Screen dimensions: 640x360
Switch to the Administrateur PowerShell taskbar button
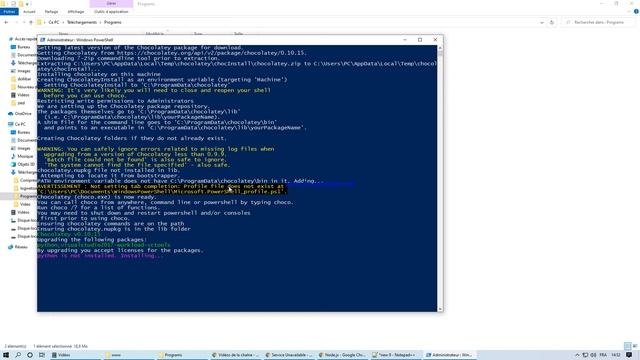(x=449, y=355)
